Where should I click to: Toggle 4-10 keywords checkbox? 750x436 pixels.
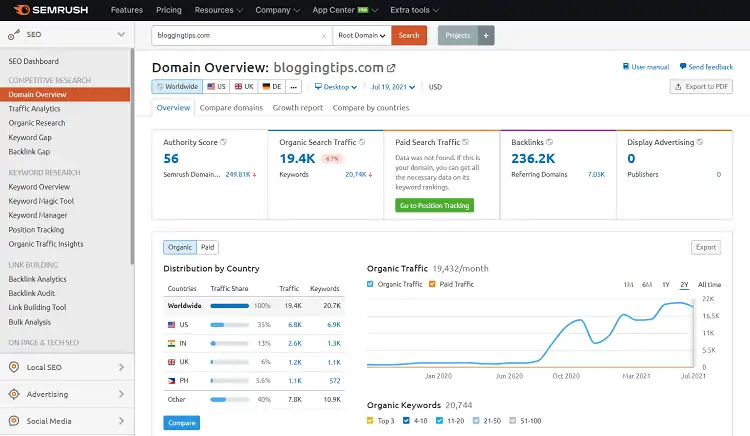pyautogui.click(x=406, y=421)
